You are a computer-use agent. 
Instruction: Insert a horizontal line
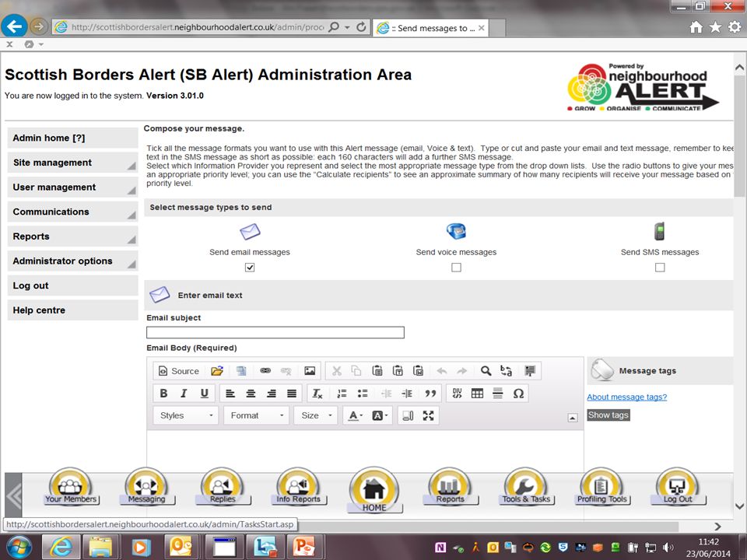tap(497, 394)
